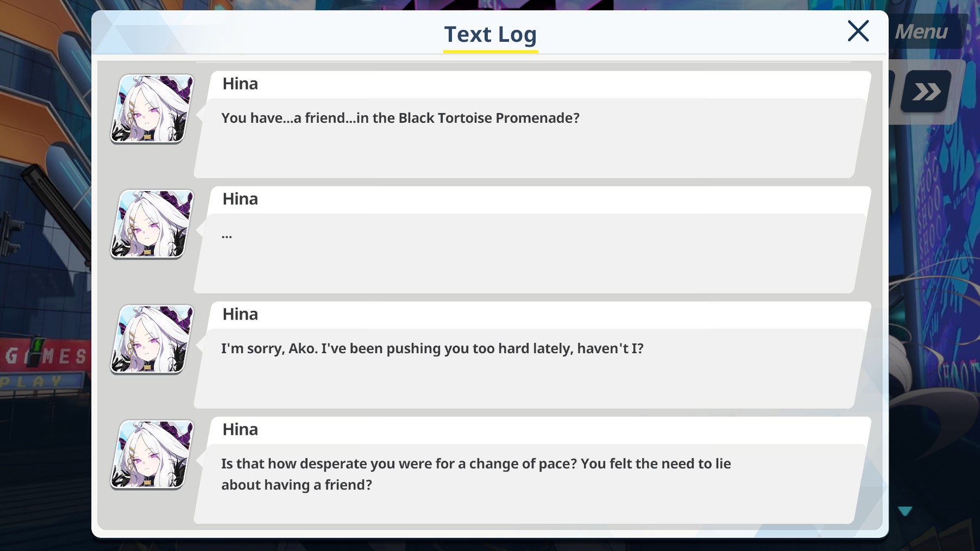Click Hina's portrait beside the ellipsis message
Viewport: 980px width, 551px height.
pyautogui.click(x=152, y=224)
